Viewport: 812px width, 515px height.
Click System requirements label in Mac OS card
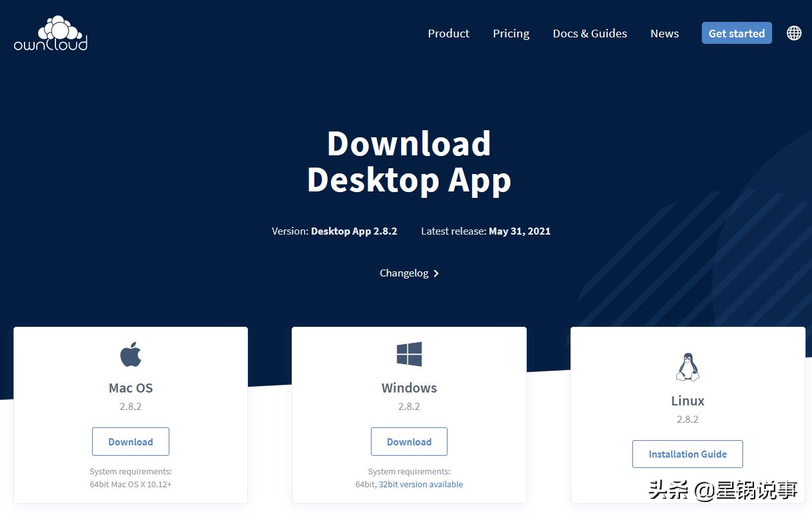tap(131, 471)
